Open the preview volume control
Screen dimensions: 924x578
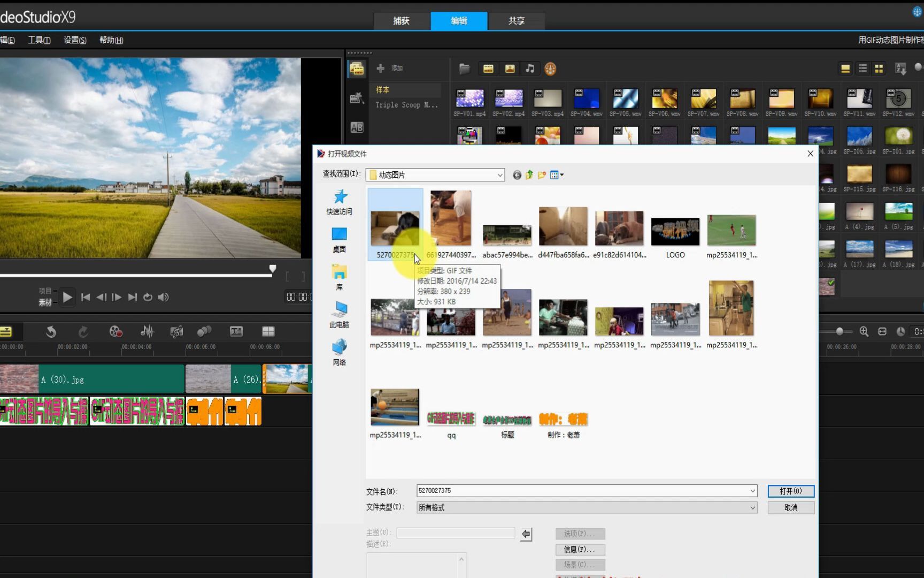coord(164,297)
